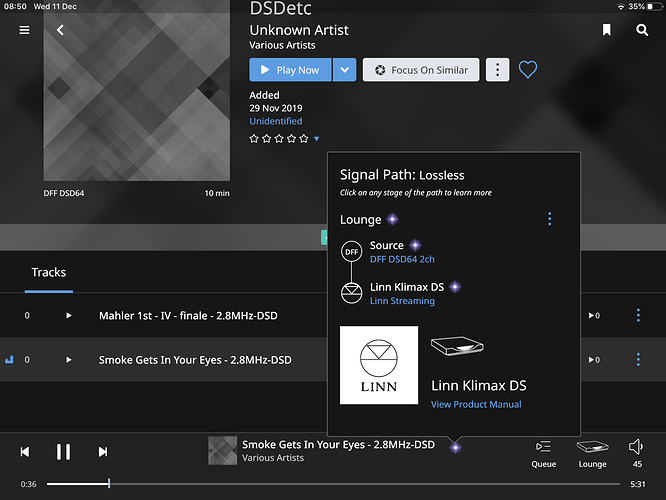
Task: Open DFF DSD64 2ch link
Action: (402, 259)
